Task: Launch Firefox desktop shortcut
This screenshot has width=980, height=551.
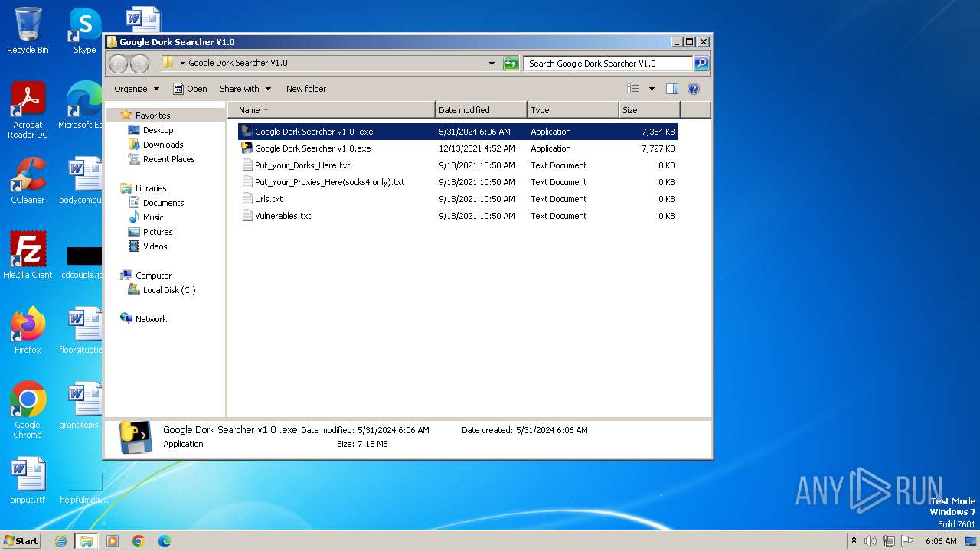Action: [x=28, y=331]
